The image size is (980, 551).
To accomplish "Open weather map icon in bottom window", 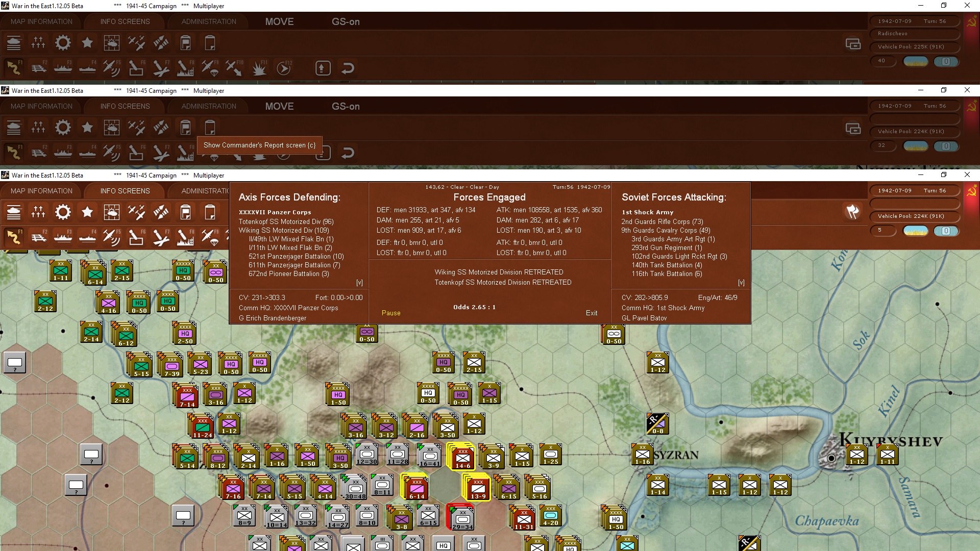I will pyautogui.click(x=112, y=212).
